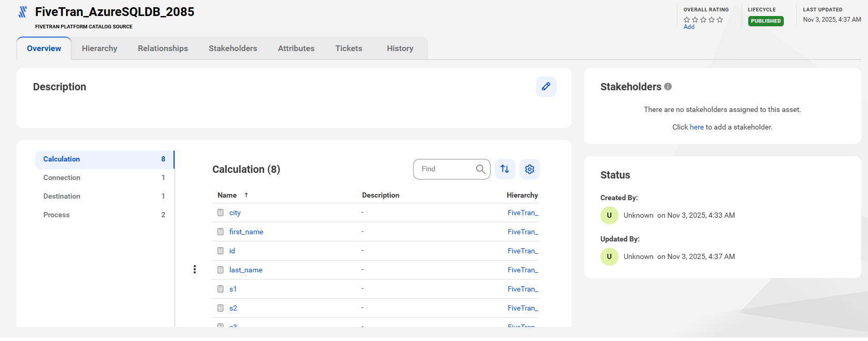Click the document icon beside s2
The width and height of the screenshot is (868, 341).
220,308
